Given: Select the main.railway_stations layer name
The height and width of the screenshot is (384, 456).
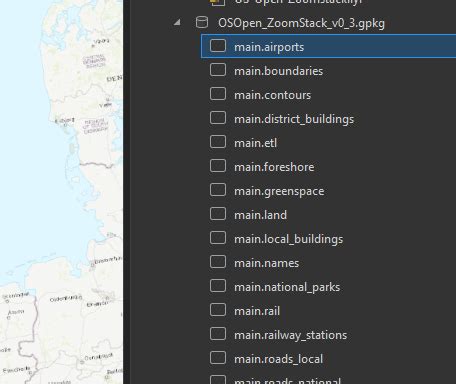Looking at the screenshot, I should tap(290, 335).
